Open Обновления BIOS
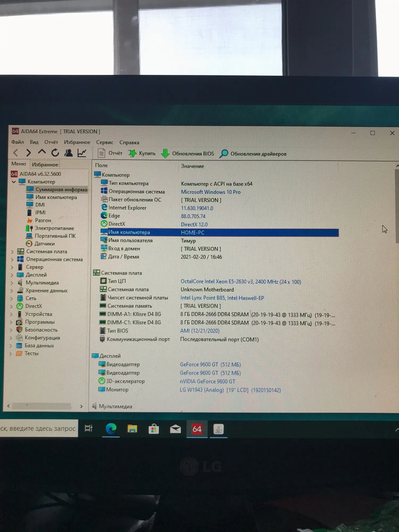 pyautogui.click(x=188, y=153)
